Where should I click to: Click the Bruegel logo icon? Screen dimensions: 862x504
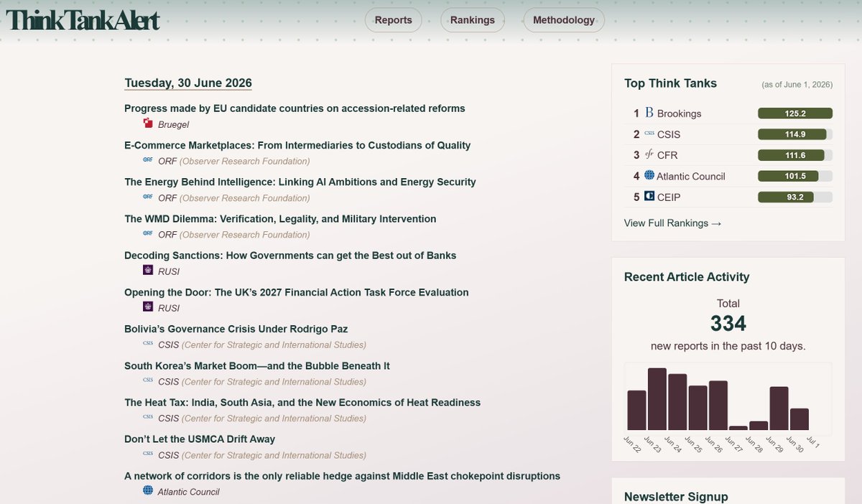(148, 124)
